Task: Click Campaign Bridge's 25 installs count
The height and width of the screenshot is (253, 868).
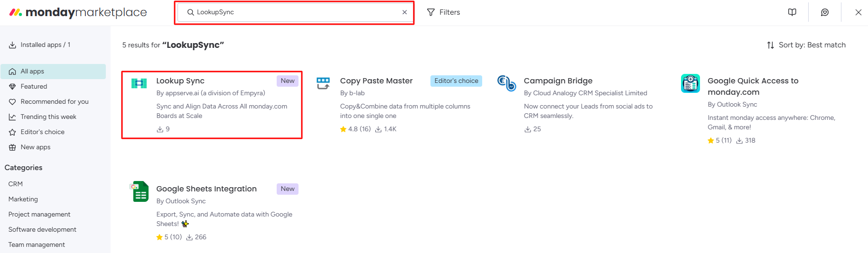Action: coord(532,129)
